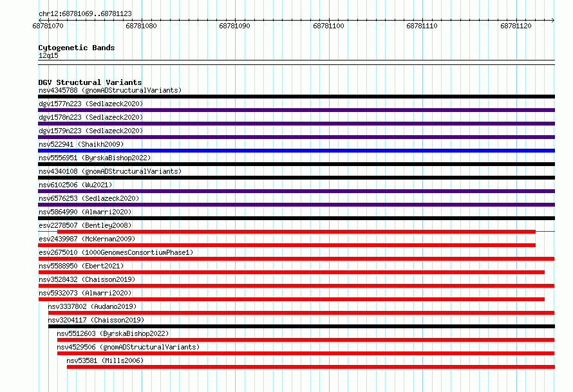The image size is (573, 392).
Task: Open the nsv3204117 (Chaisson2019) variant label
Action: click(96, 320)
